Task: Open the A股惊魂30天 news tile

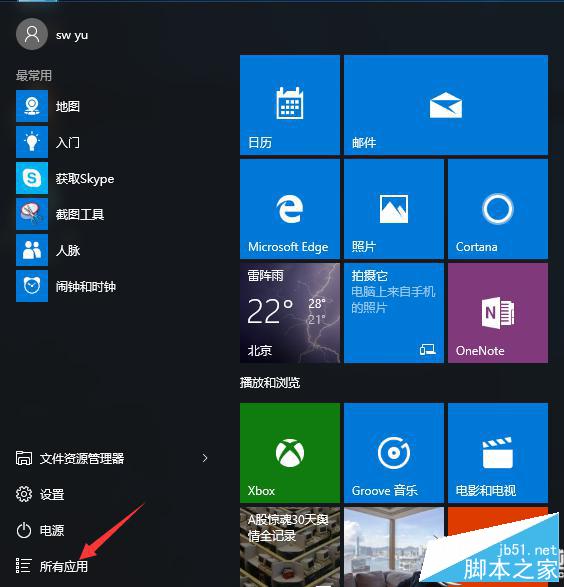Action: [290, 547]
